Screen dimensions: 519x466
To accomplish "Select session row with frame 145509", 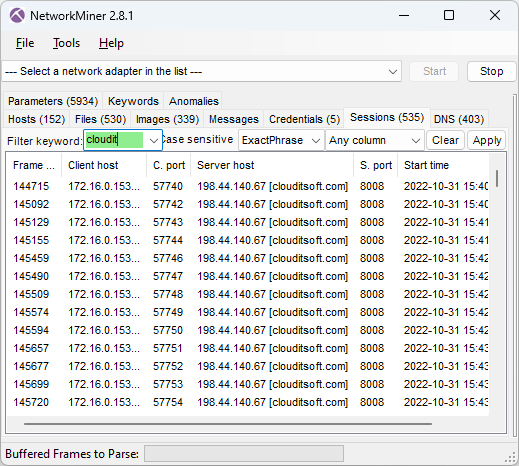I will pyautogui.click(x=248, y=294).
